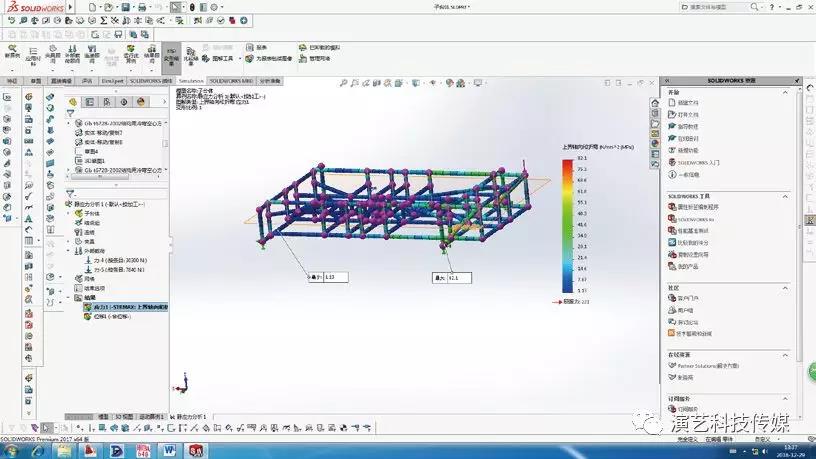The width and height of the screenshot is (816, 459).
Task: Click the 客户门户 customer portal link
Action: point(683,298)
